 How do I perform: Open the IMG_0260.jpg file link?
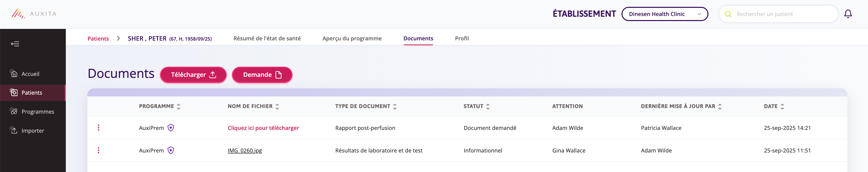pyautogui.click(x=245, y=150)
